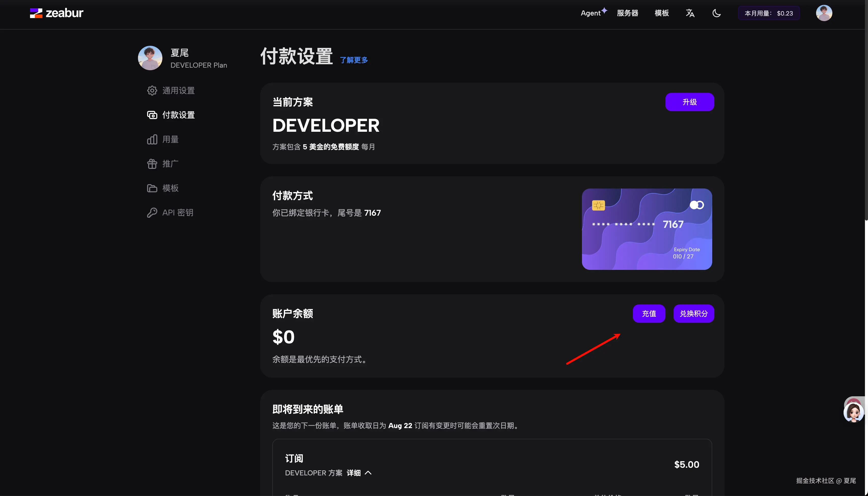Image resolution: width=868 pixels, height=496 pixels.
Task: Click the 升级 upgrade button
Action: (689, 102)
